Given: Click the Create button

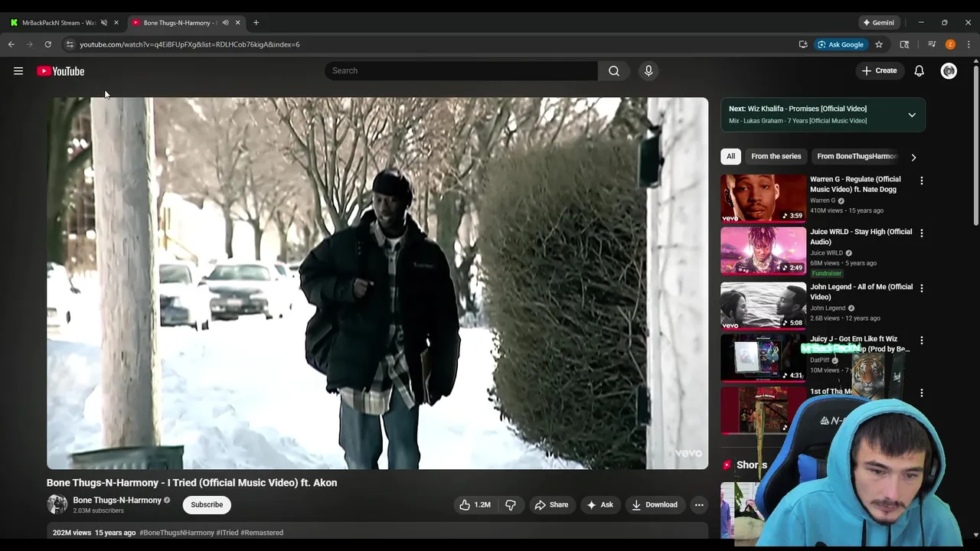Looking at the screenshot, I should coord(879,71).
